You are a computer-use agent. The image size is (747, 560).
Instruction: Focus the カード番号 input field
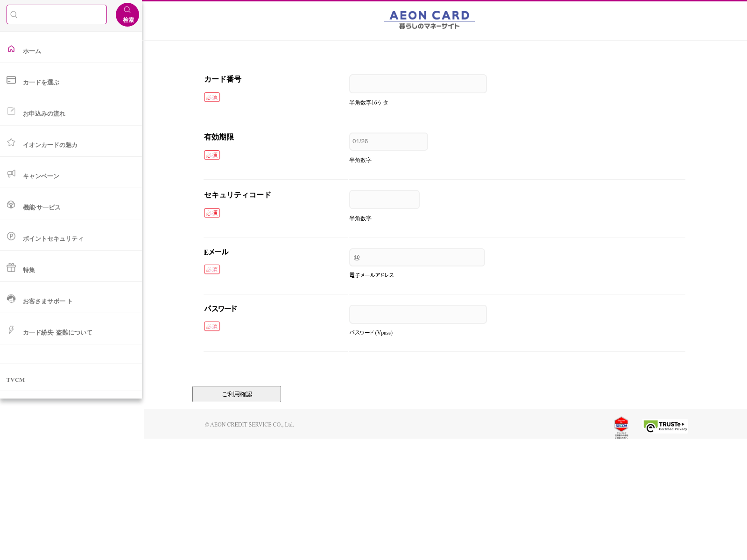pyautogui.click(x=418, y=84)
